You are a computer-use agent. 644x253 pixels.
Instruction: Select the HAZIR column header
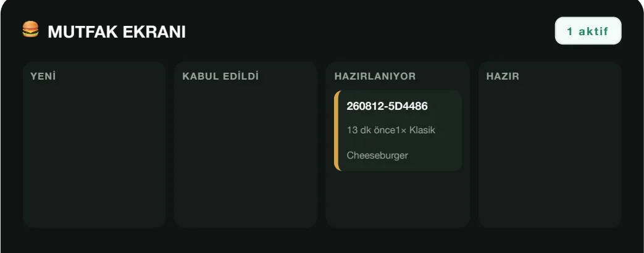coord(503,77)
